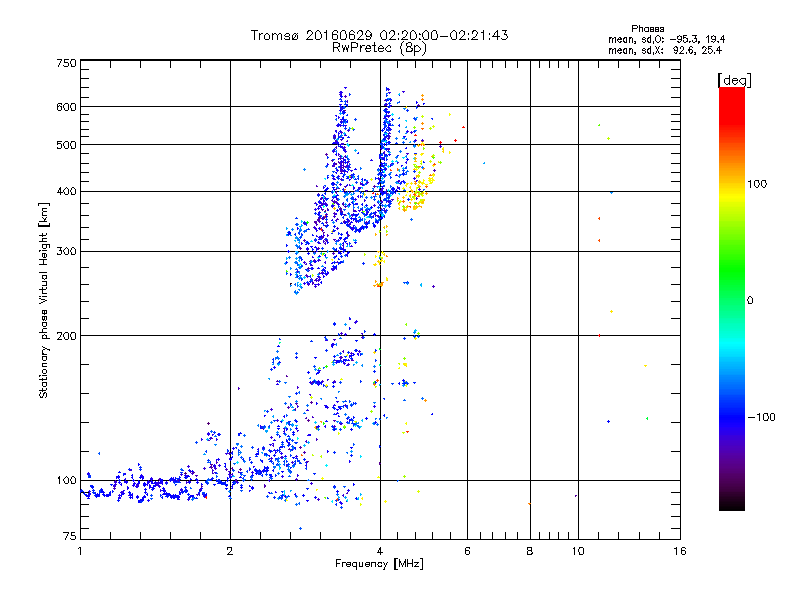Click the y-axis tick label '750'

tap(66, 63)
